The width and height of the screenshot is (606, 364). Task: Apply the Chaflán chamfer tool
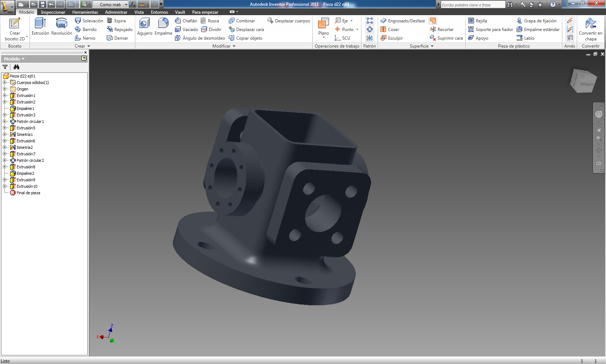click(x=186, y=21)
